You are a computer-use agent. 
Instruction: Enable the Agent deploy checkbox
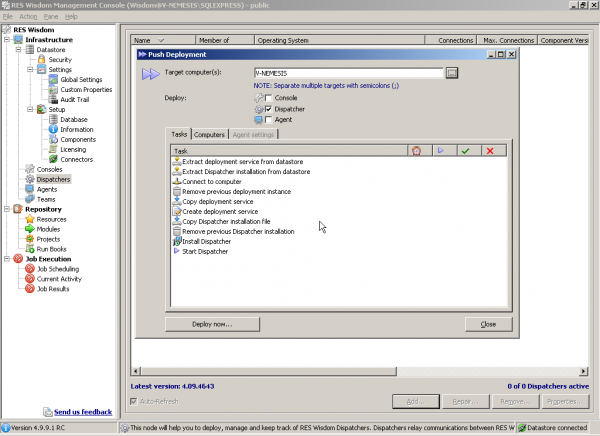pos(268,120)
